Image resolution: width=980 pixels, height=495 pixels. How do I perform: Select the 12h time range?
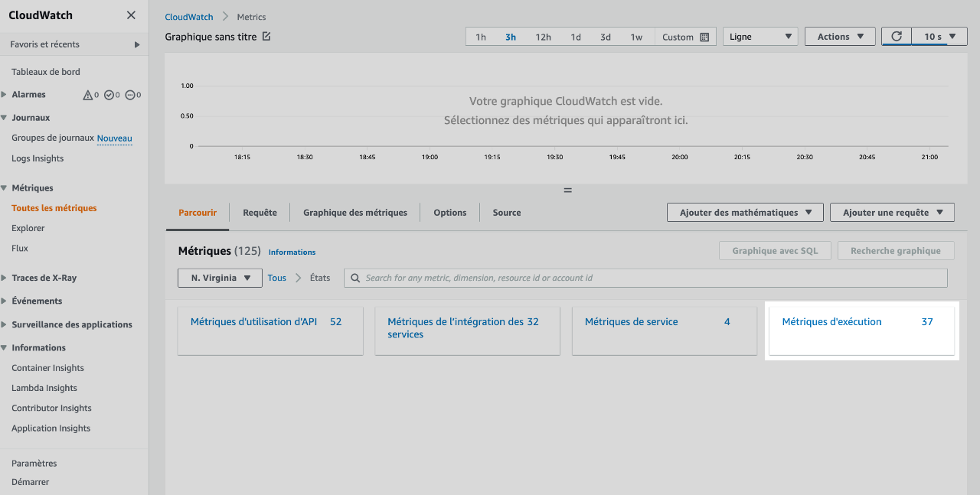point(543,37)
